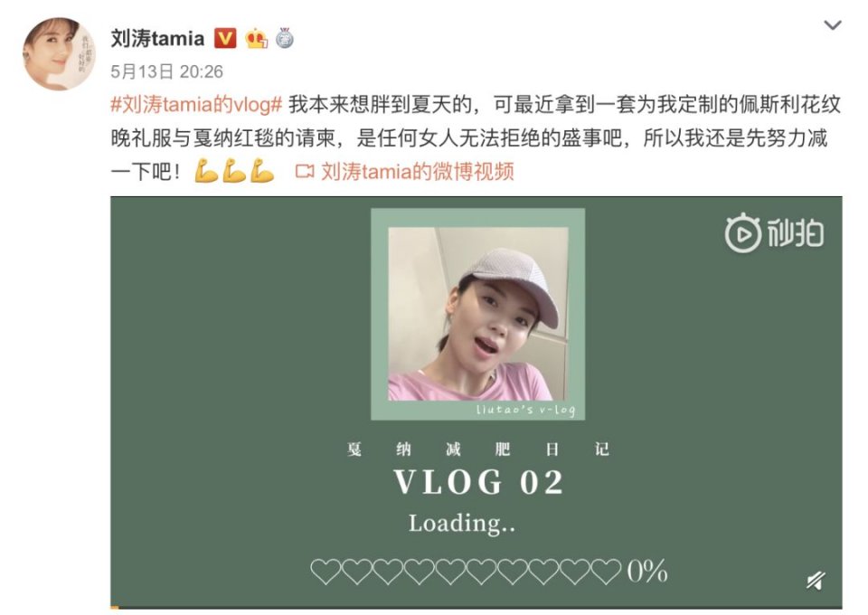Click the third flexed arm emoji

pyautogui.click(x=262, y=171)
